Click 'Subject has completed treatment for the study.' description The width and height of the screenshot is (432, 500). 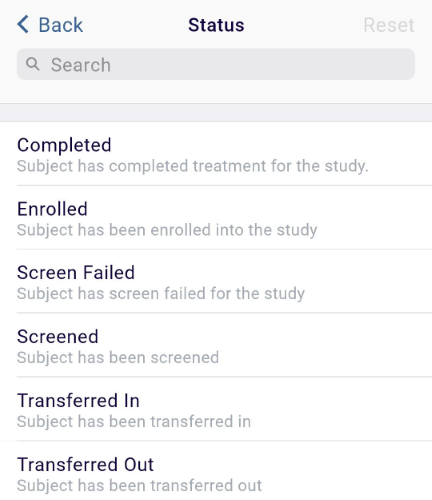point(193,166)
